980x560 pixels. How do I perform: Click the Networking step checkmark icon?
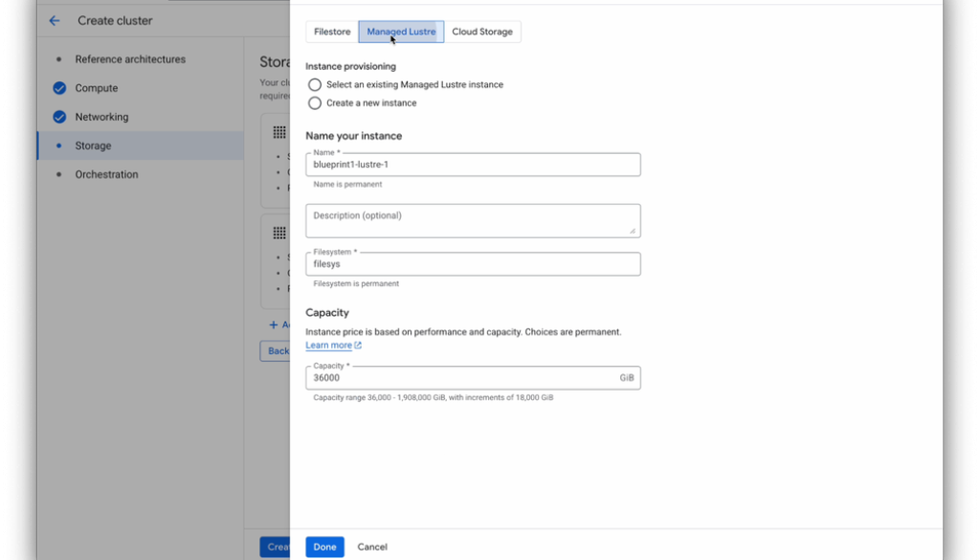click(58, 117)
